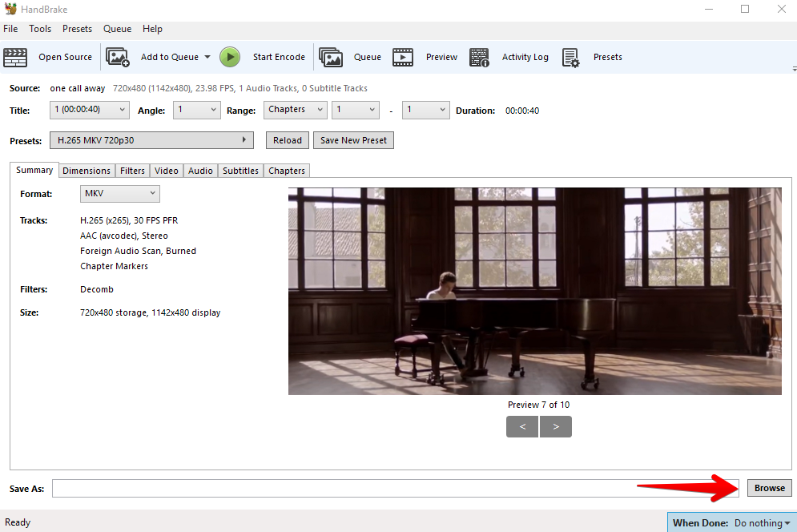Click the source name 'one call away'
The width and height of the screenshot is (797, 532).
[x=77, y=88]
